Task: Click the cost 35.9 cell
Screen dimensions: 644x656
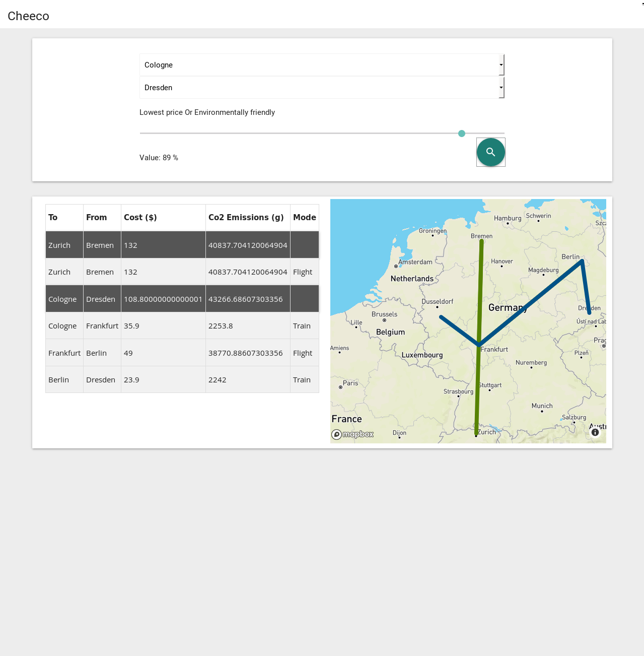Action: click(x=163, y=326)
